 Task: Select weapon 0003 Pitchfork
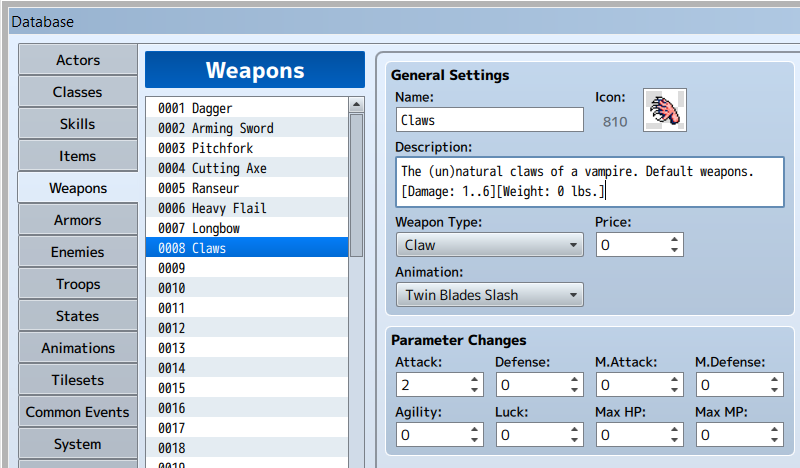click(x=247, y=147)
